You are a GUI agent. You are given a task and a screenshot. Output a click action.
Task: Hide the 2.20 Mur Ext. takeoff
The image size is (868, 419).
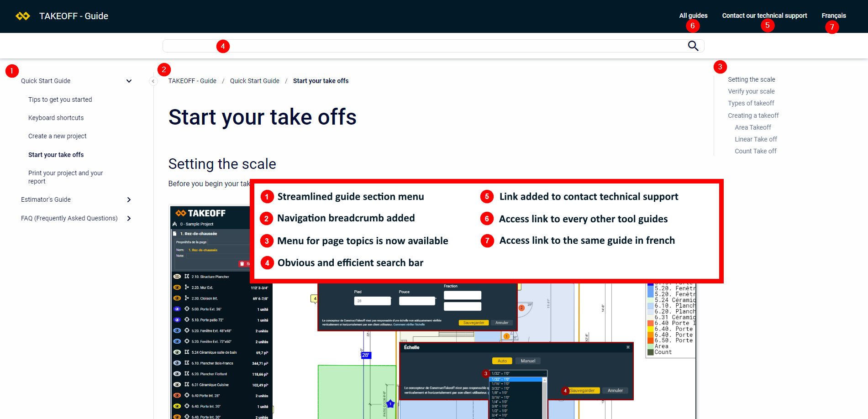[x=177, y=287]
